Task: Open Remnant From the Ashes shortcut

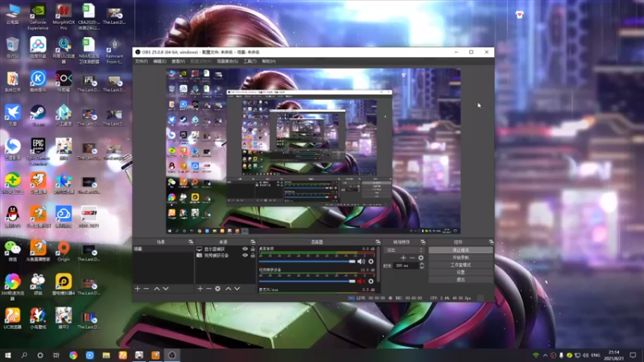Action: [x=114, y=51]
